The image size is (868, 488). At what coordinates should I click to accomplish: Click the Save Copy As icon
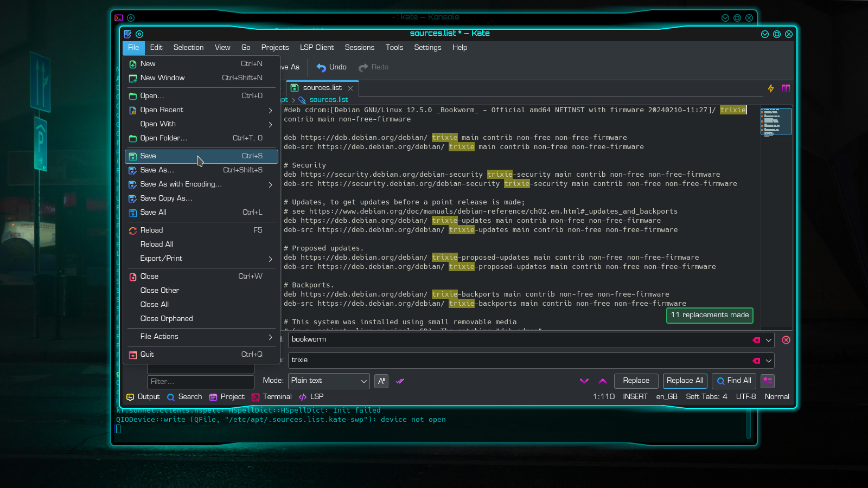[x=133, y=198]
